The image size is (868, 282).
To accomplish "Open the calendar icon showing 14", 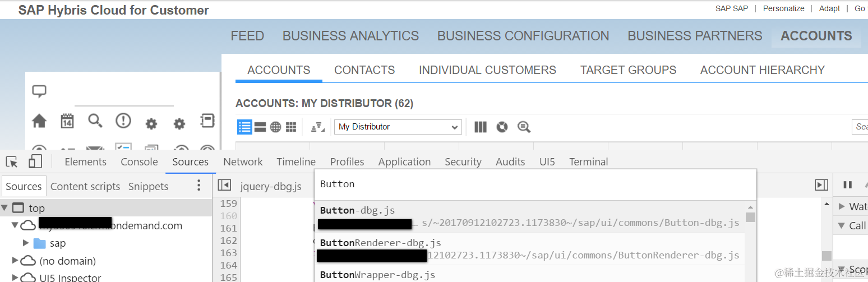I will pyautogui.click(x=67, y=121).
